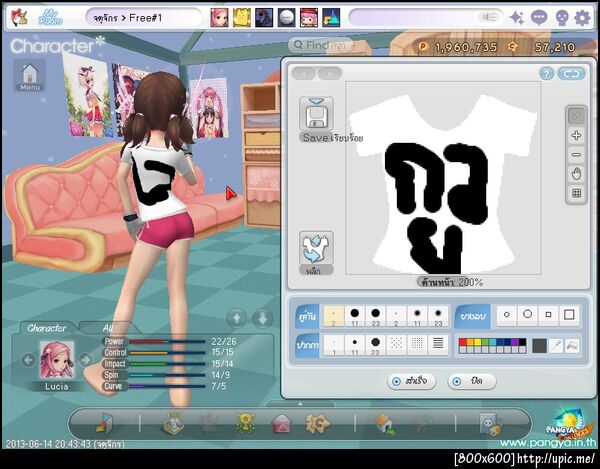Select hard brush size 2
Screen dimensions: 600x469
(334, 316)
